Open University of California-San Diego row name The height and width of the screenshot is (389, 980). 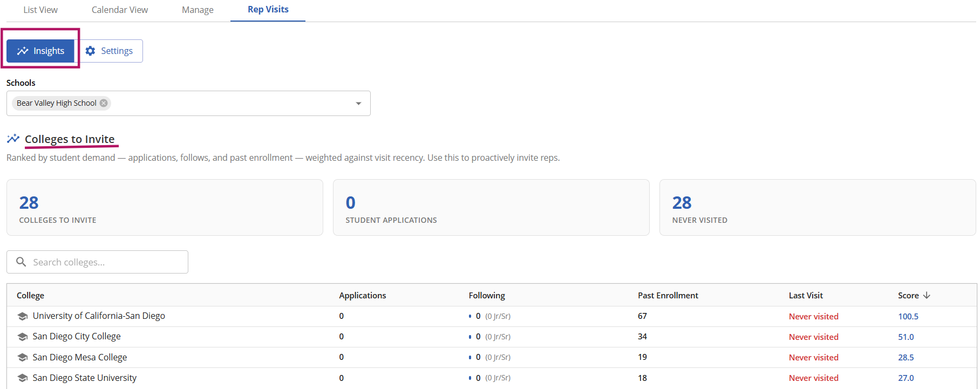click(x=99, y=316)
